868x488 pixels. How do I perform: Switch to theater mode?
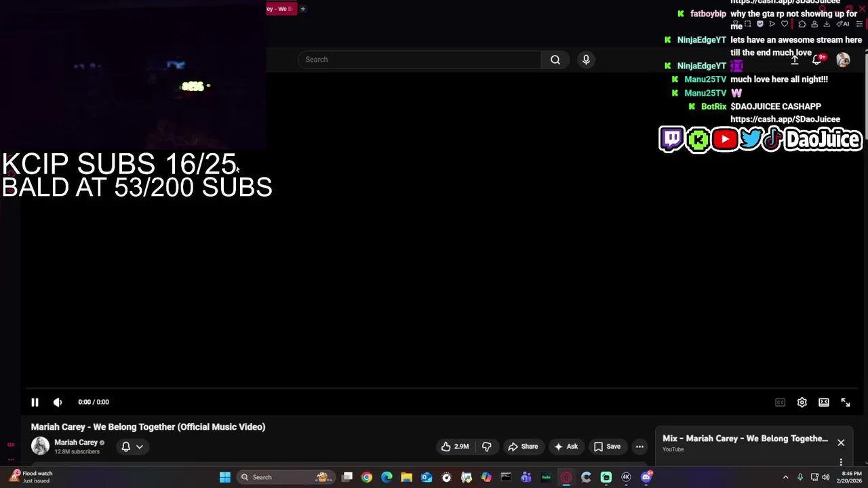pos(823,402)
